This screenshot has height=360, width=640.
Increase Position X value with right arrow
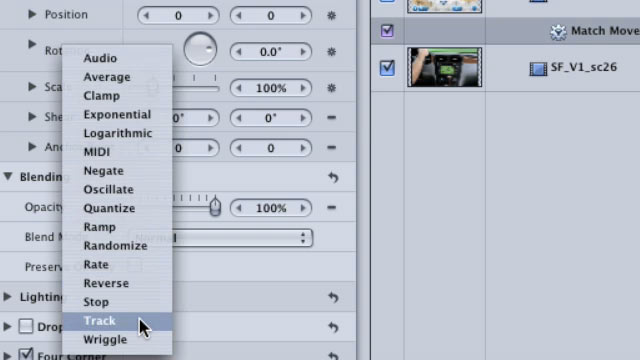tap(210, 16)
